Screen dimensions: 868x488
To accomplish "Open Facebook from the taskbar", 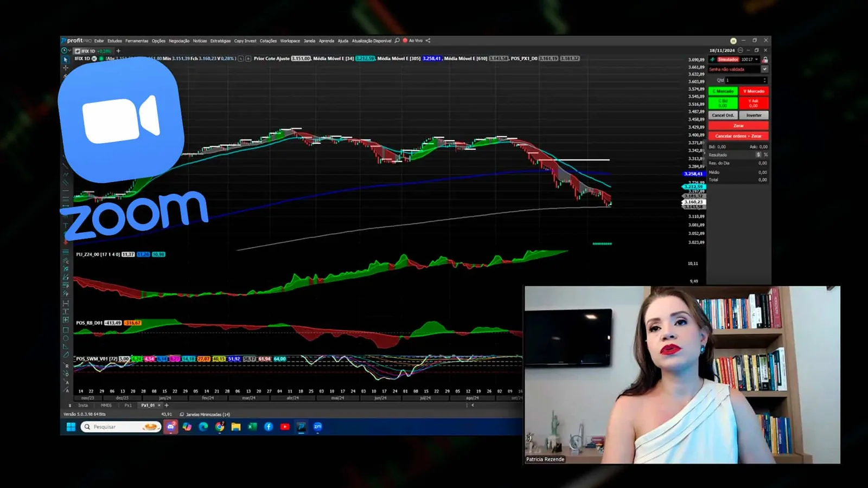I will 269,427.
